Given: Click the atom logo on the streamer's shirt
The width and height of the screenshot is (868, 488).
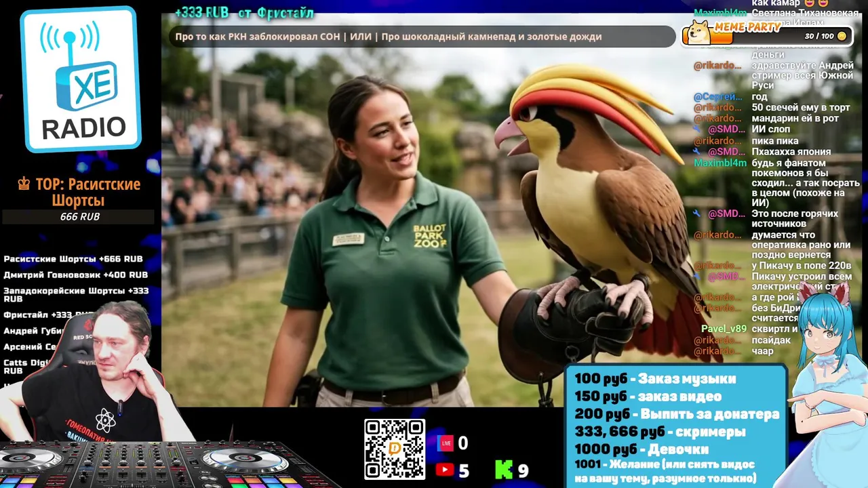Looking at the screenshot, I should coord(105,421).
